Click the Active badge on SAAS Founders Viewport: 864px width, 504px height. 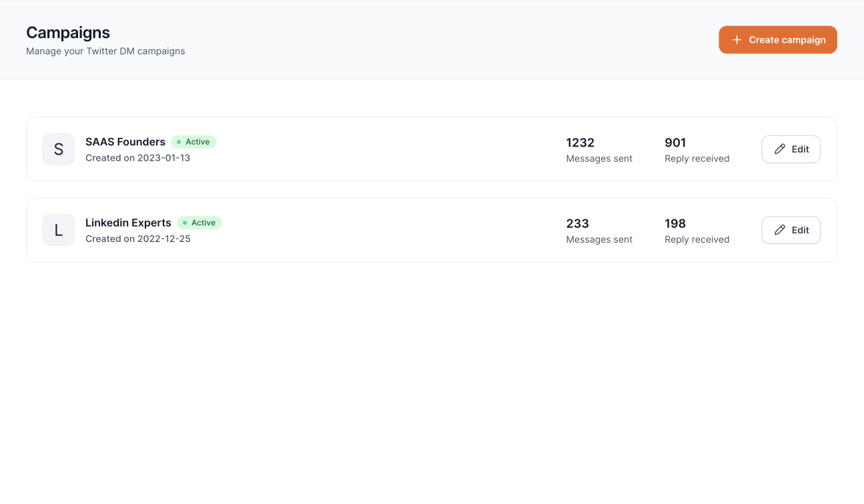(193, 142)
